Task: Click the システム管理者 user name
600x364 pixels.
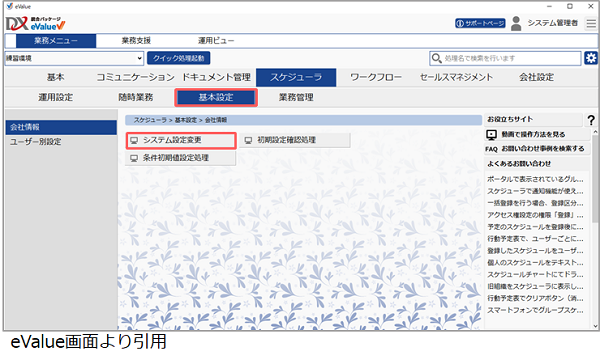Action: point(553,23)
